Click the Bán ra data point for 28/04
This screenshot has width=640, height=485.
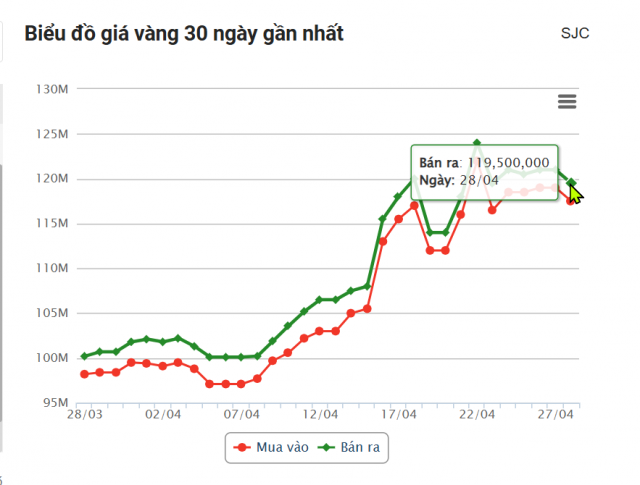point(571,182)
